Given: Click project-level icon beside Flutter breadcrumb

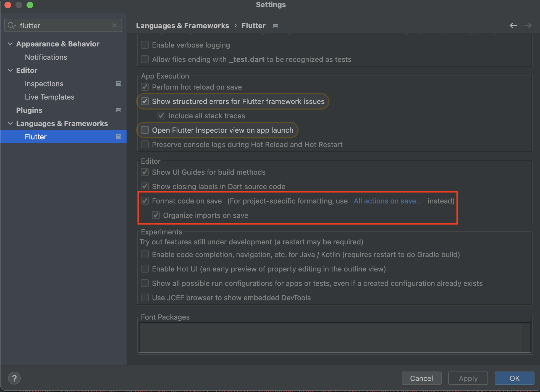Looking at the screenshot, I should tap(275, 26).
